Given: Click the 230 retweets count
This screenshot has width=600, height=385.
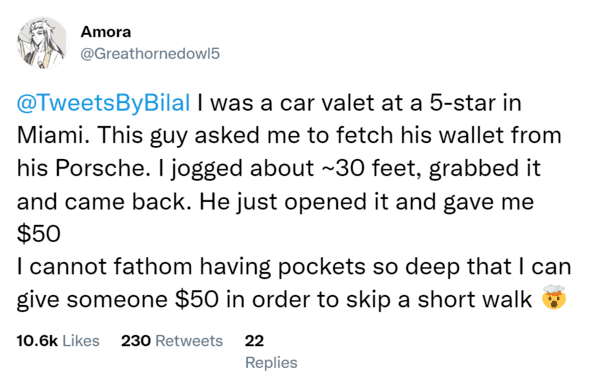Looking at the screenshot, I should (136, 341).
